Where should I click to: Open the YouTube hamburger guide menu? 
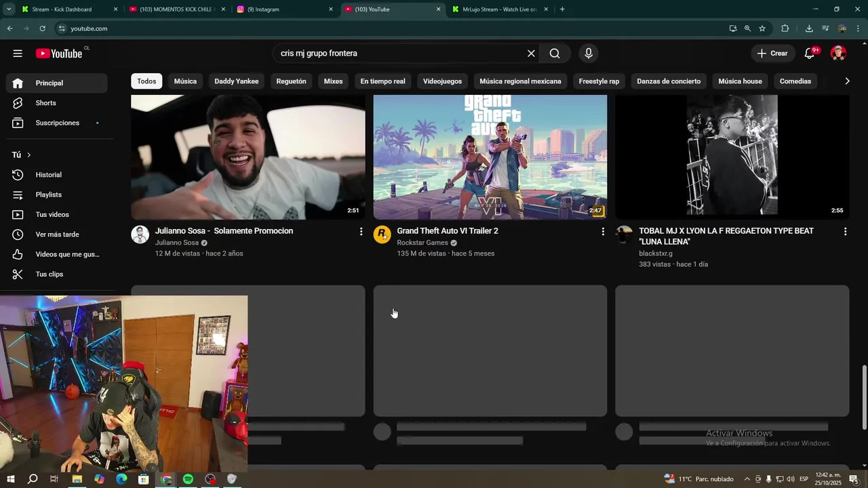click(x=18, y=54)
